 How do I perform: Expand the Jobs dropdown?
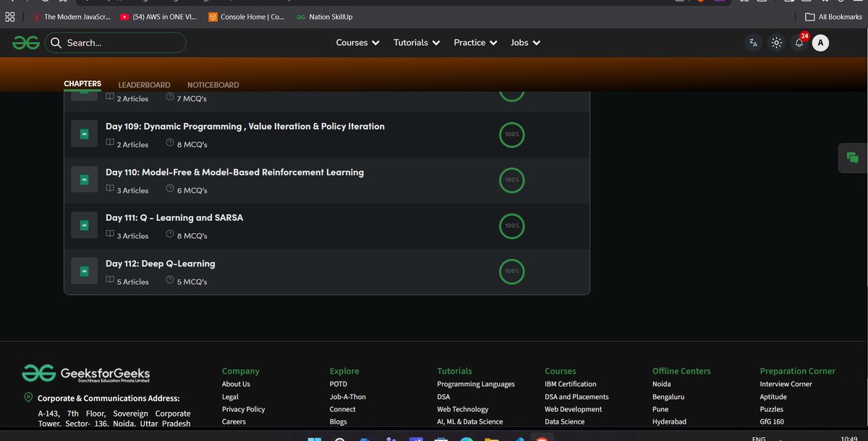click(x=526, y=43)
